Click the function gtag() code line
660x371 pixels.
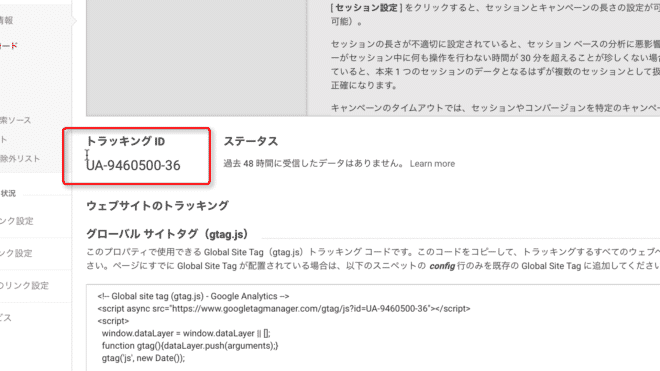point(190,346)
